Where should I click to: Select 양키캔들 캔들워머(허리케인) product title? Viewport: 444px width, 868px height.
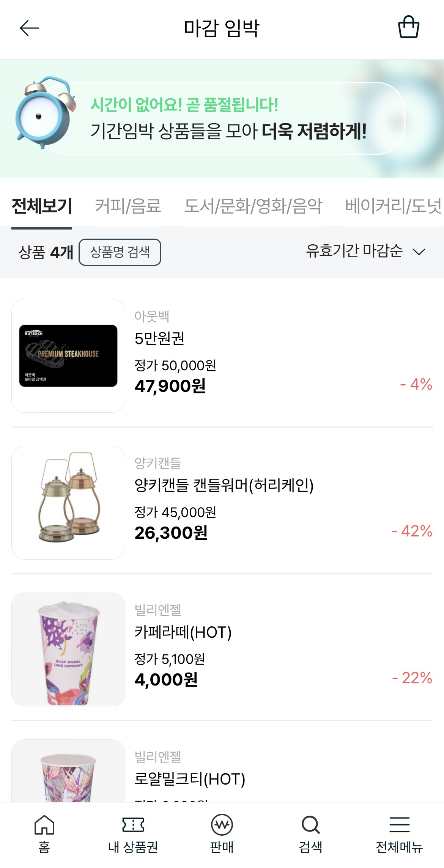(224, 485)
